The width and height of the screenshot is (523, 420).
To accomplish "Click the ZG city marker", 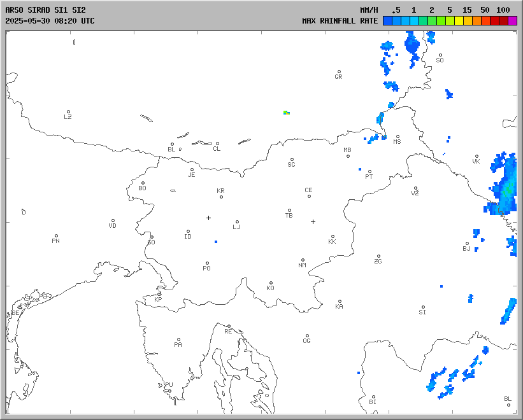I will [x=378, y=256].
